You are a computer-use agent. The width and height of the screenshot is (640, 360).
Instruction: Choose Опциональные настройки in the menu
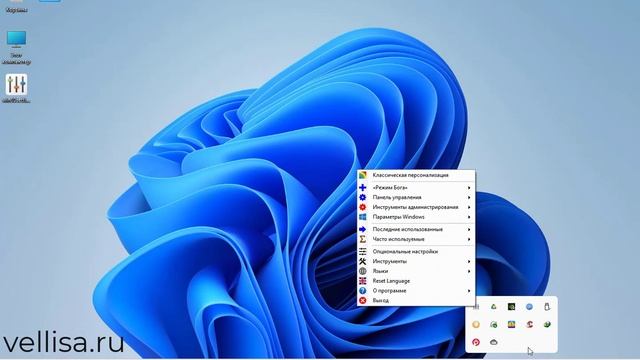(x=416, y=251)
